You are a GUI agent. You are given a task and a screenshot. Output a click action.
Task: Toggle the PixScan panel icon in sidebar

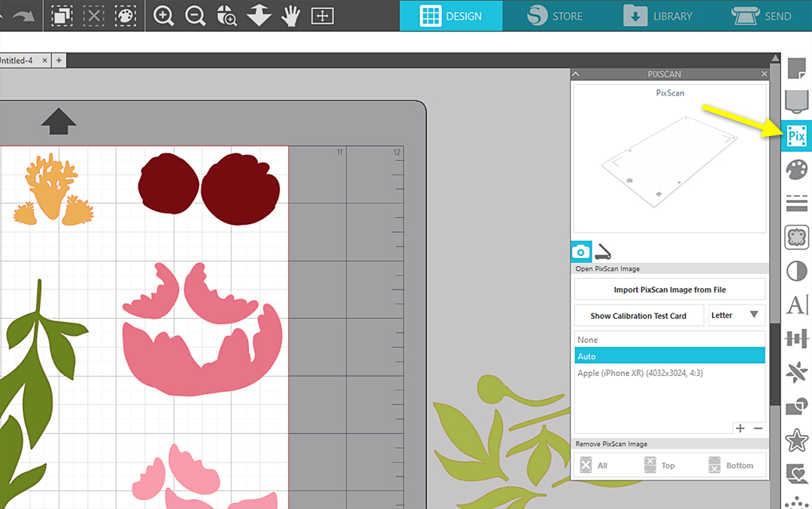pos(796,136)
